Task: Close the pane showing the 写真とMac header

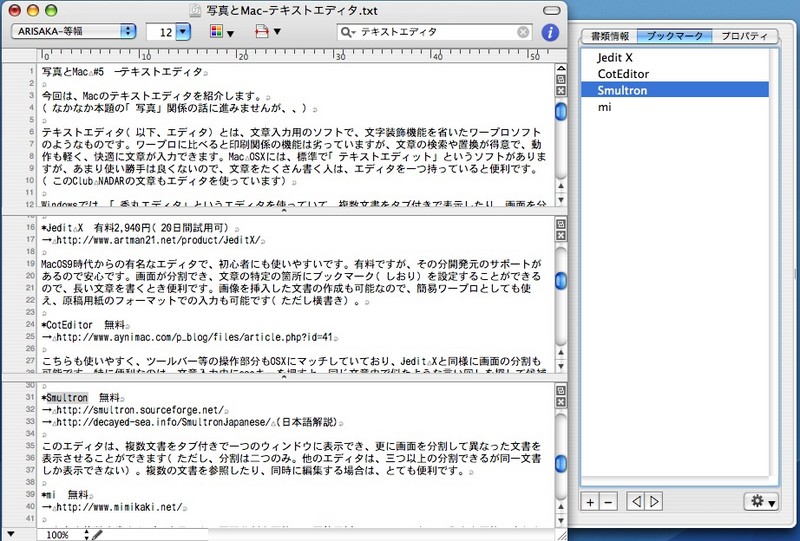Action: (x=561, y=90)
